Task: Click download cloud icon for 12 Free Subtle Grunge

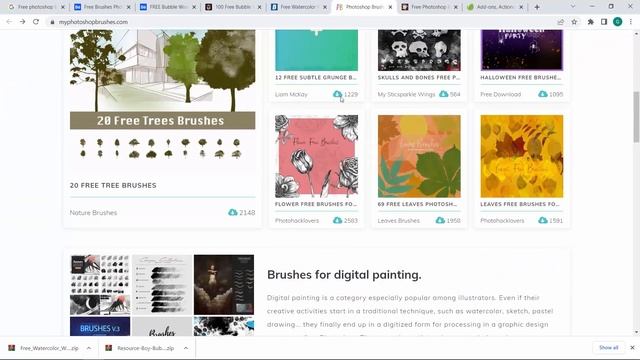Action: [x=337, y=94]
